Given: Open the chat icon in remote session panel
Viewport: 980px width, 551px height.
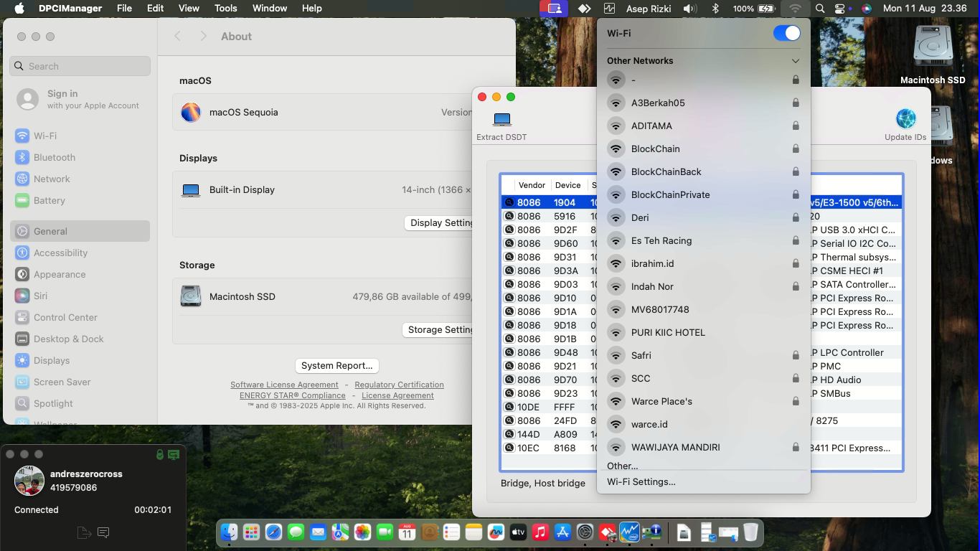Looking at the screenshot, I should 103,532.
